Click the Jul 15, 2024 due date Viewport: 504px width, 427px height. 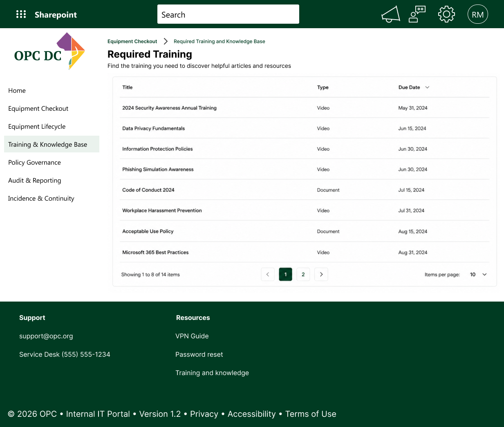point(411,190)
